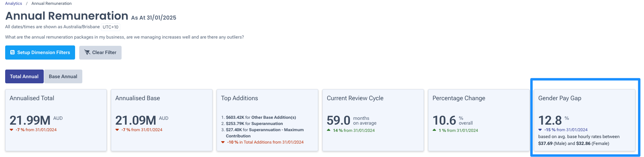
Task: Click the red down arrow under Annualised Total
Action: (x=11, y=130)
